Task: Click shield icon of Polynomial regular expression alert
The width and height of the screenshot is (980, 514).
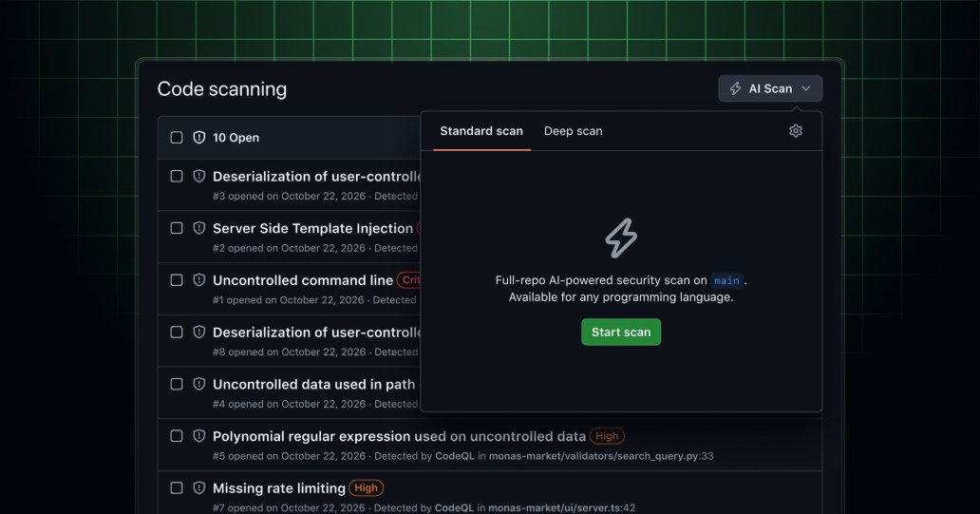Action: click(x=198, y=436)
